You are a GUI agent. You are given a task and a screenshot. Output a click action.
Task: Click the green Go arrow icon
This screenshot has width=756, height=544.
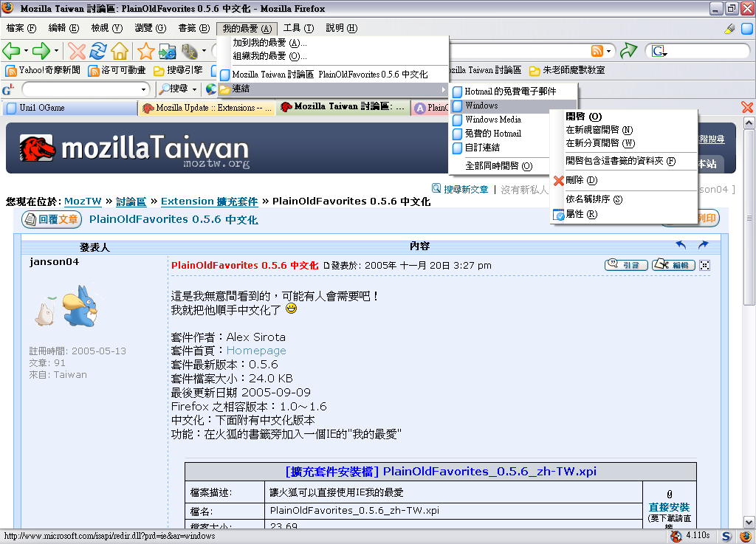point(628,51)
